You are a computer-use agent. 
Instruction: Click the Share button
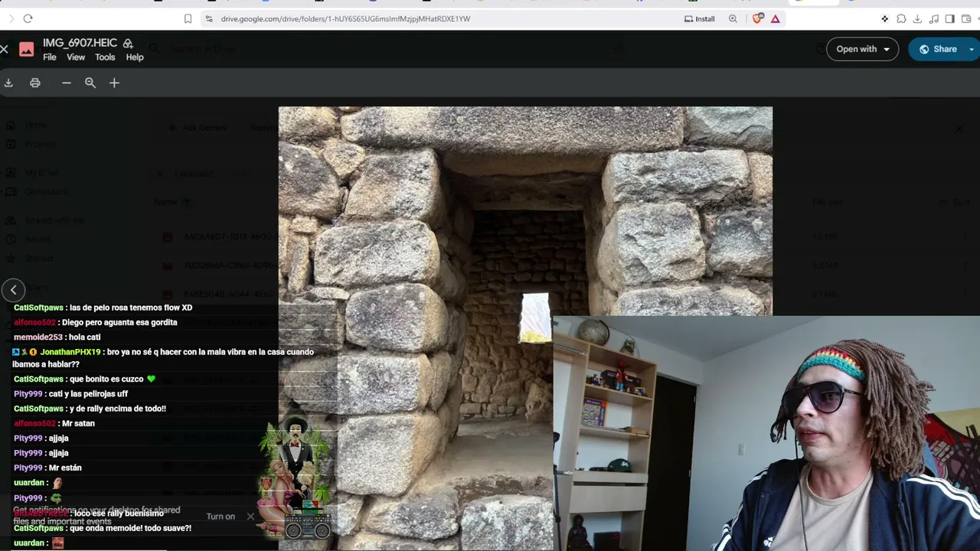pos(938,49)
